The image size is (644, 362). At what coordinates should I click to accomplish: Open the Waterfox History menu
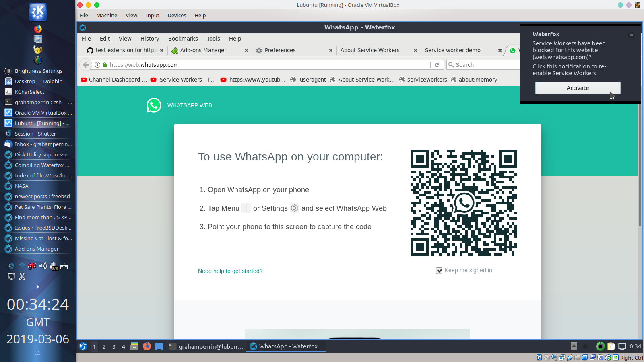tap(150, 39)
